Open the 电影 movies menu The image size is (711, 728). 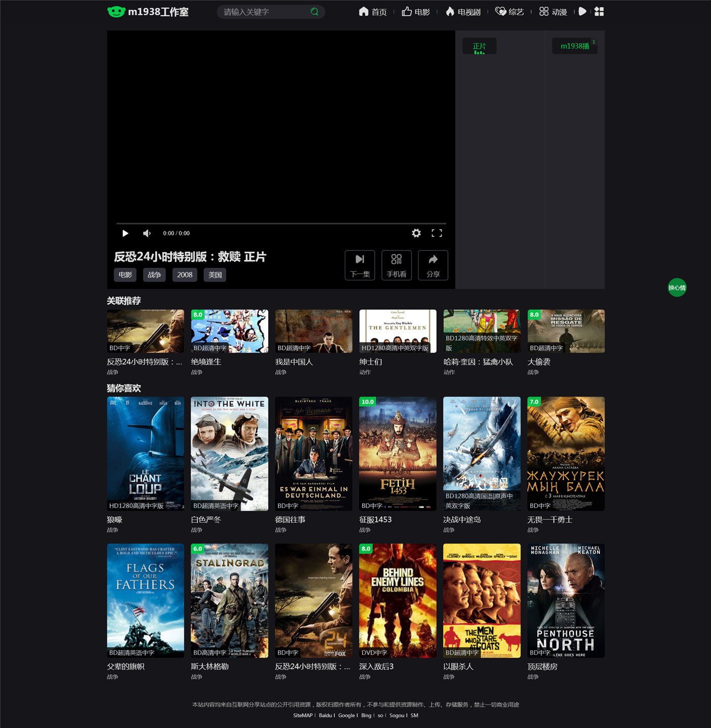point(416,12)
